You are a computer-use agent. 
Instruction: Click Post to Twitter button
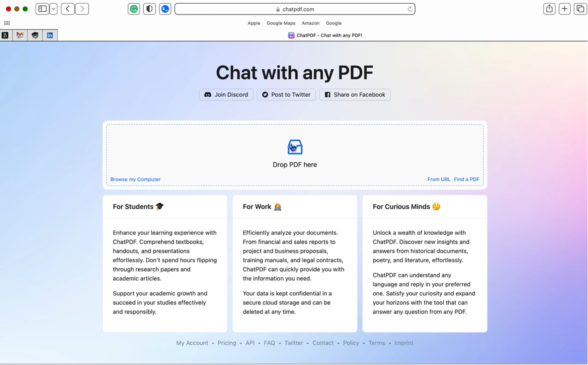pos(286,95)
